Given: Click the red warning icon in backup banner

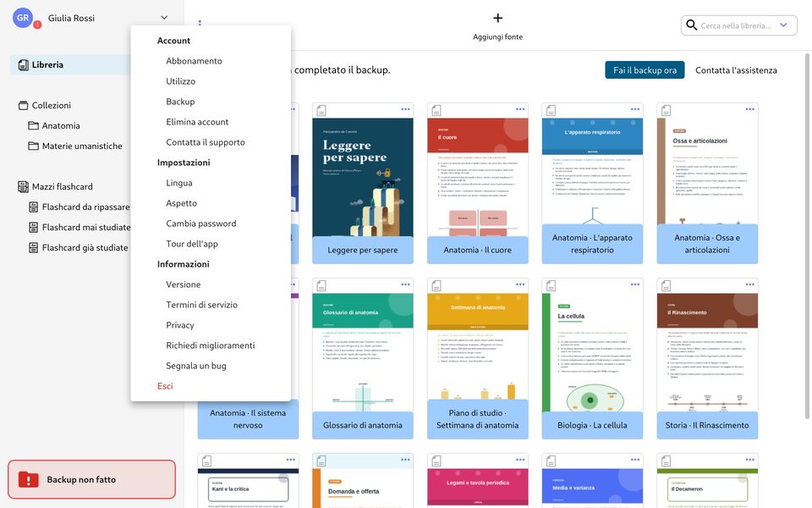Looking at the screenshot, I should pos(29,479).
